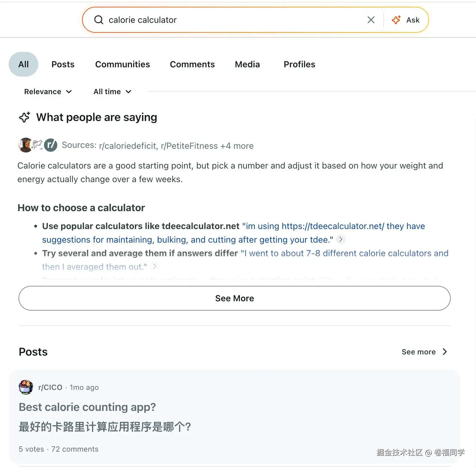476x468 pixels.
Task: Open the All time filter dropdown
Action: pyautogui.click(x=112, y=92)
